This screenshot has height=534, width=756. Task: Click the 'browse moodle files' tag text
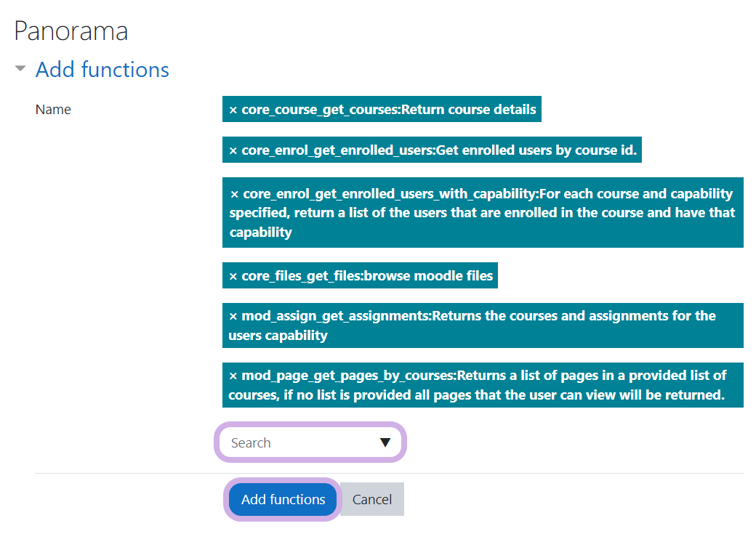(428, 277)
